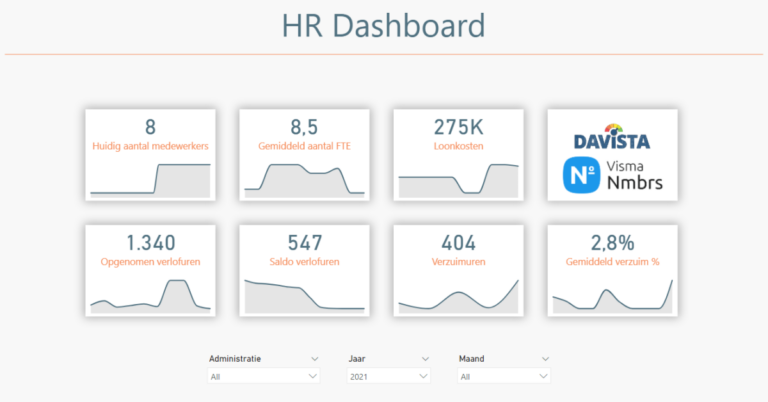The image size is (768, 402).
Task: Click the Maand slicer label
Action: point(471,359)
